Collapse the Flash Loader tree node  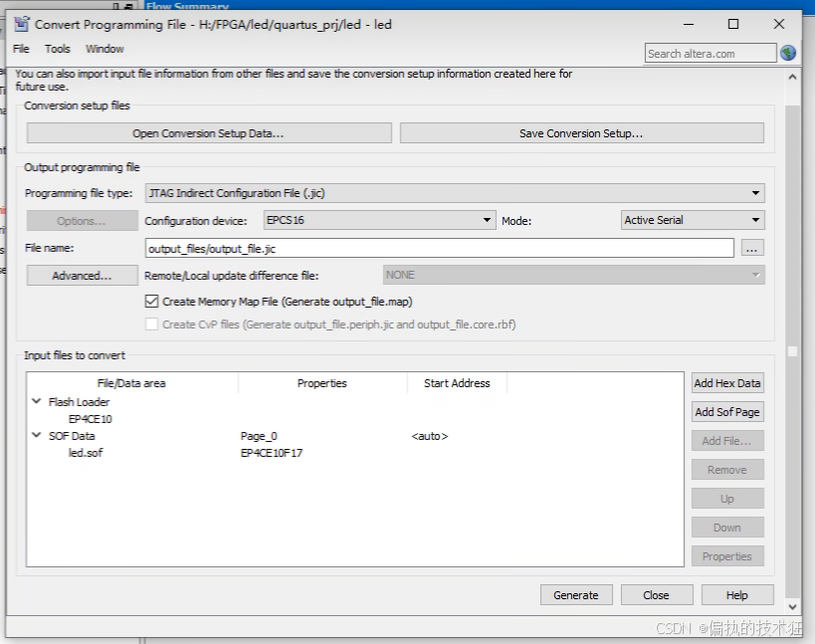(37, 401)
